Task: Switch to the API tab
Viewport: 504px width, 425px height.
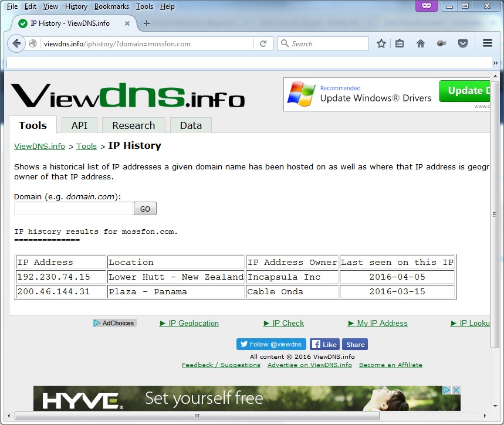Action: click(79, 125)
